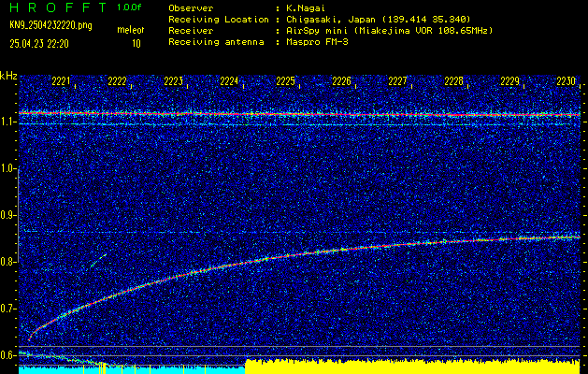This screenshot has height=374, width=588.
Task: Click the 1.0 frequency axis label
Action: 8,169
